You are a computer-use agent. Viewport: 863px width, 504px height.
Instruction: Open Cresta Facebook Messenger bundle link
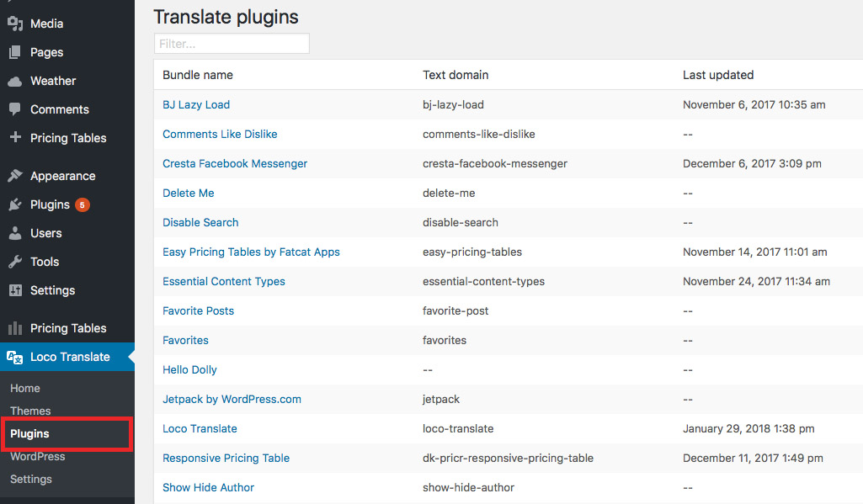pyautogui.click(x=234, y=163)
